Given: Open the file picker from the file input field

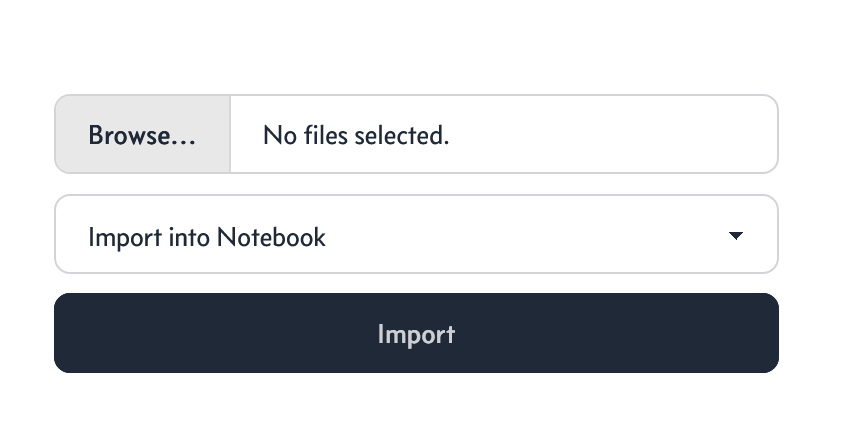Looking at the screenshot, I should coord(416,134).
